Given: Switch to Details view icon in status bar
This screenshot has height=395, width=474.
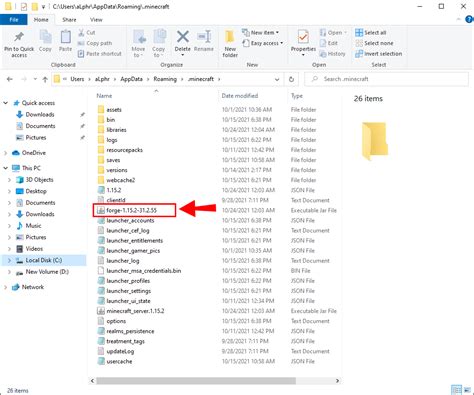Looking at the screenshot, I should pos(456,390).
